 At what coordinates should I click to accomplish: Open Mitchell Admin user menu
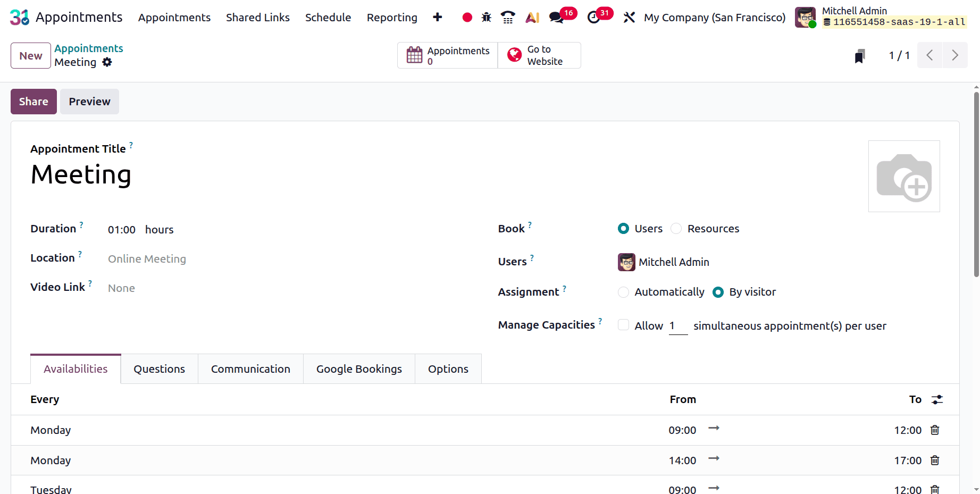[881, 17]
